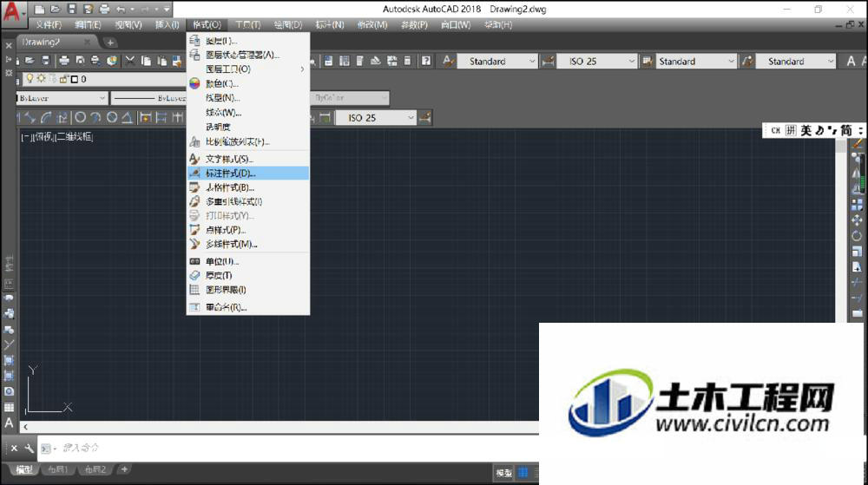The height and width of the screenshot is (485, 868).
Task: Click the multileader style icon
Action: [x=747, y=62]
